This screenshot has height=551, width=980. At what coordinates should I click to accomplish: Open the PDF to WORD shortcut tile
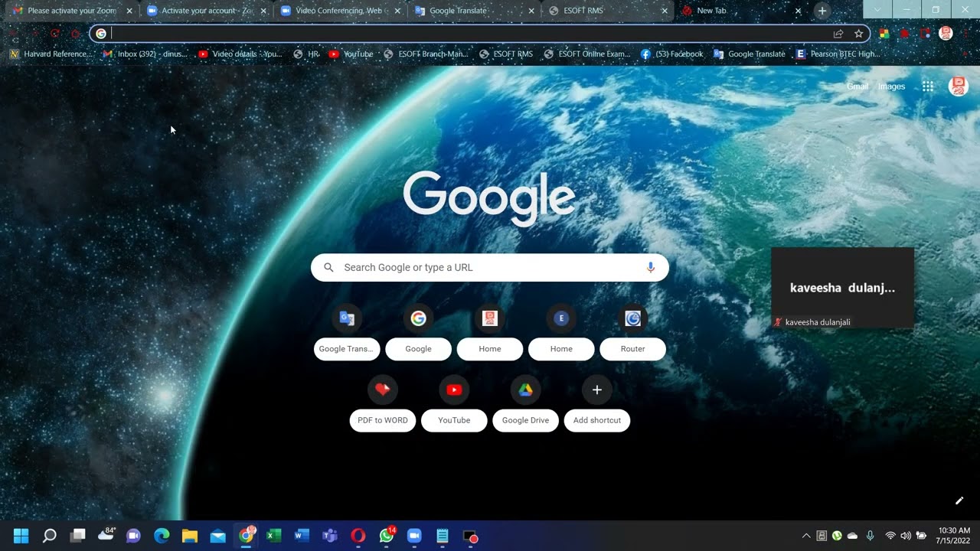(383, 404)
